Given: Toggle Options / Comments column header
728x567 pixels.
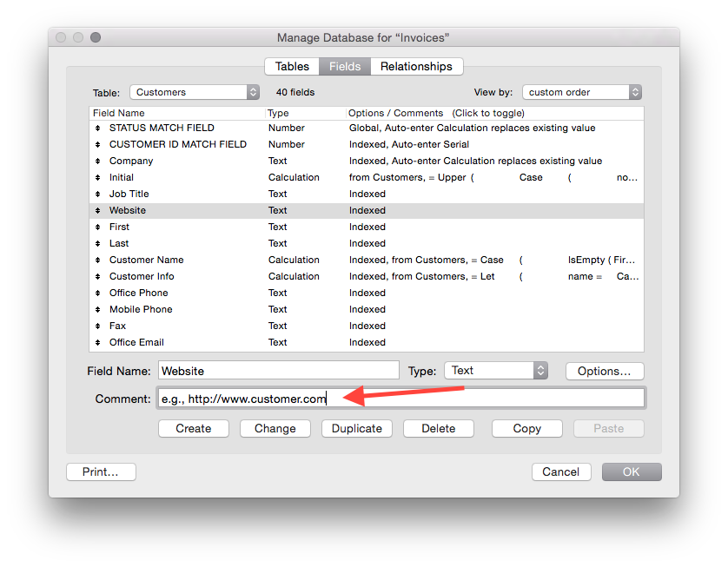Looking at the screenshot, I should pos(436,113).
